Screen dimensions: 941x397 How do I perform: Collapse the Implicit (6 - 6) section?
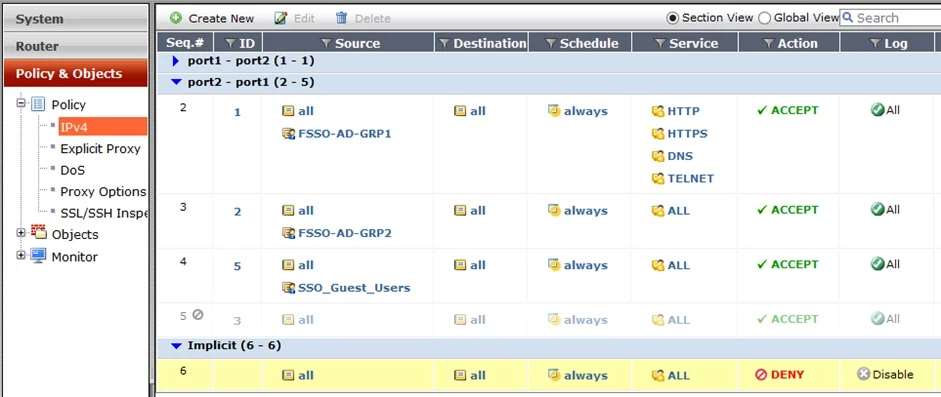pyautogui.click(x=176, y=345)
